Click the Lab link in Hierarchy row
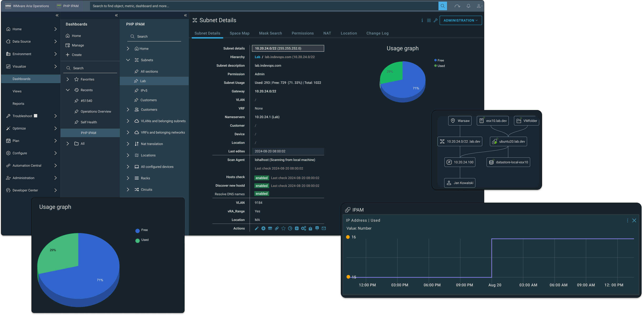 point(257,57)
